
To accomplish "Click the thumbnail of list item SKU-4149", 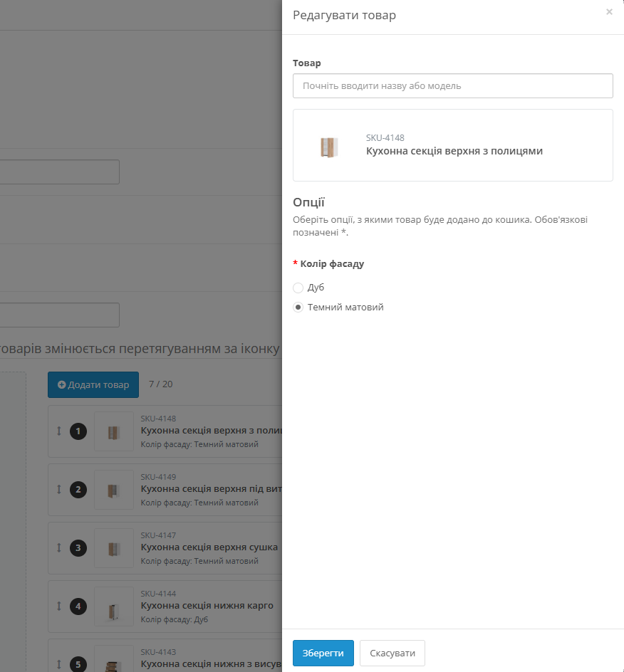I will 114,490.
